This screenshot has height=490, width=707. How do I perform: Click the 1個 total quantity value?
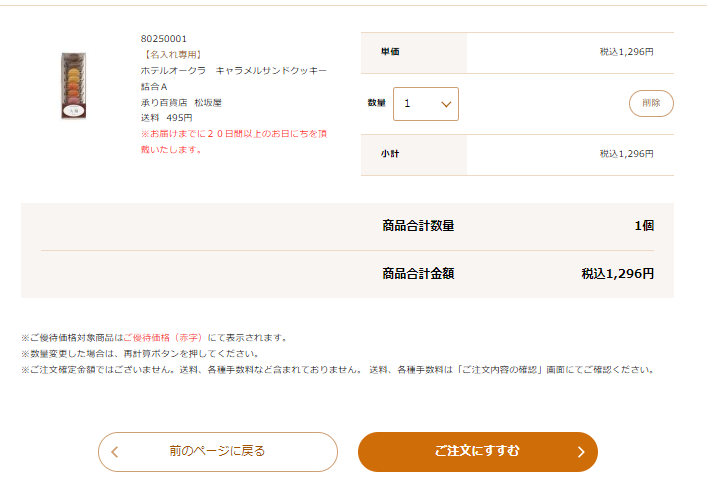tap(644, 225)
